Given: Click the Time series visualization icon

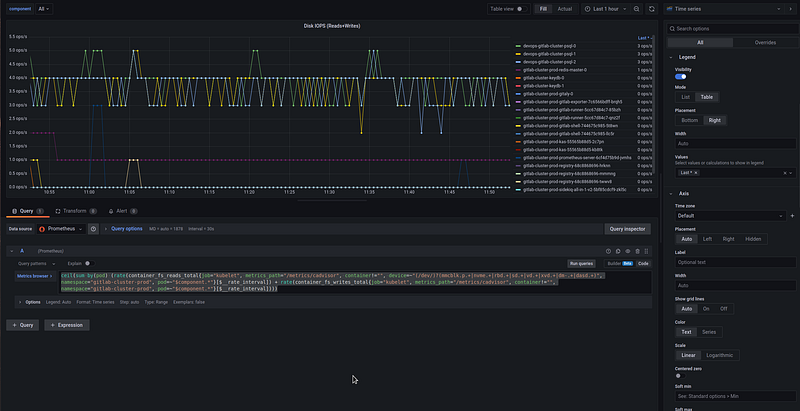Looking at the screenshot, I should click(669, 9).
